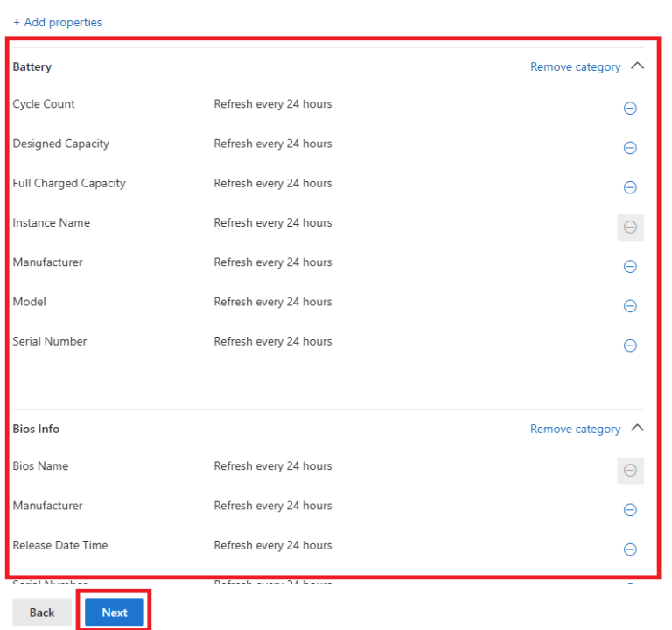The width and height of the screenshot is (672, 630).
Task: Remove the Release Date Time property
Action: (x=630, y=549)
